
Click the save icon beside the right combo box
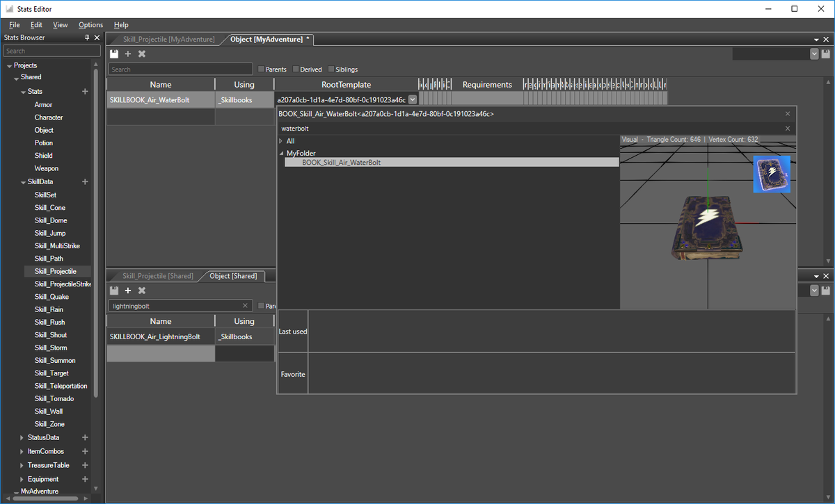826,53
